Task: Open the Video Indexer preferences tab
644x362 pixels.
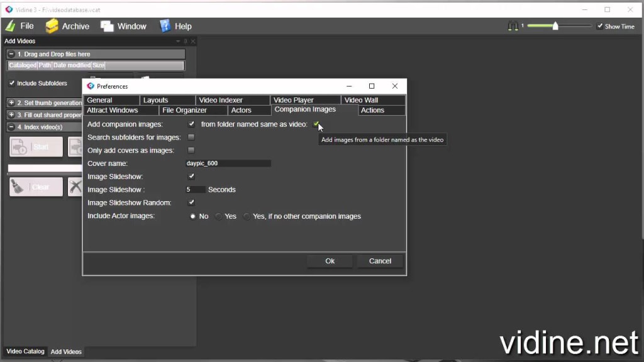Action: (233, 100)
